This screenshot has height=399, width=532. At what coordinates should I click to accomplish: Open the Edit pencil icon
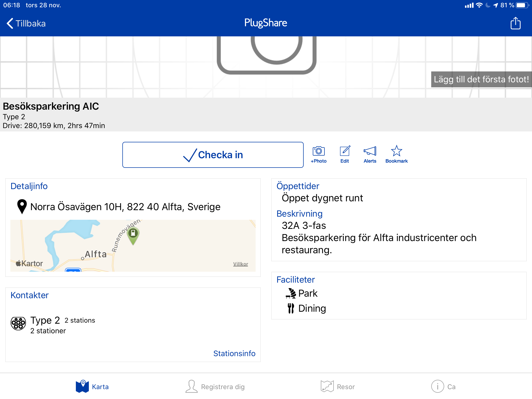(345, 155)
